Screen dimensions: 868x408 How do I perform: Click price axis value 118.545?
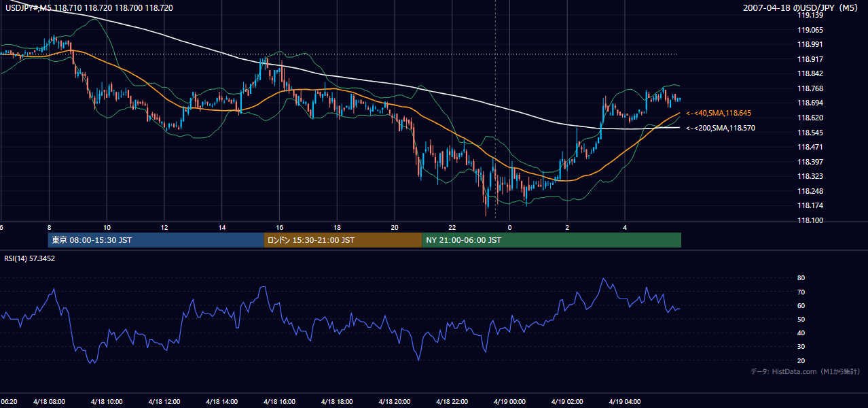810,133
